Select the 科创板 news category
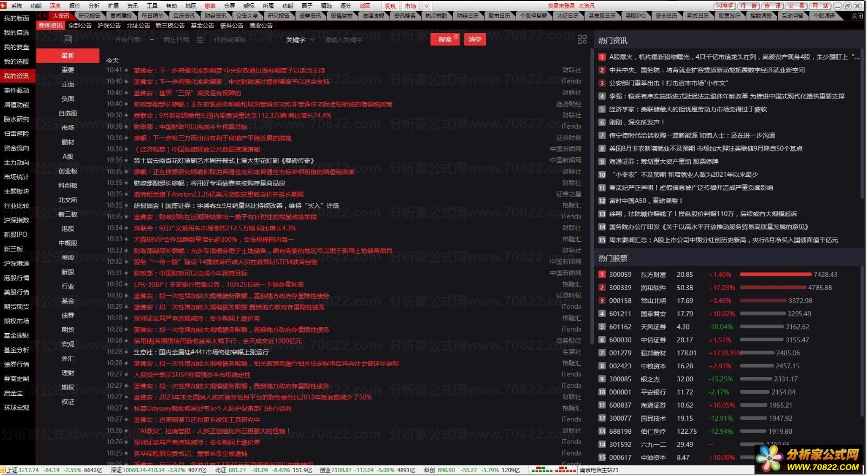Viewport: 868px width, 476px height. click(68, 185)
